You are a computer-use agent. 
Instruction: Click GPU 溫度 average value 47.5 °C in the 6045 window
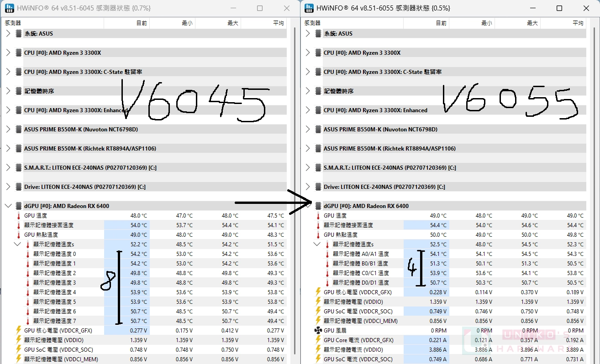pyautogui.click(x=275, y=215)
